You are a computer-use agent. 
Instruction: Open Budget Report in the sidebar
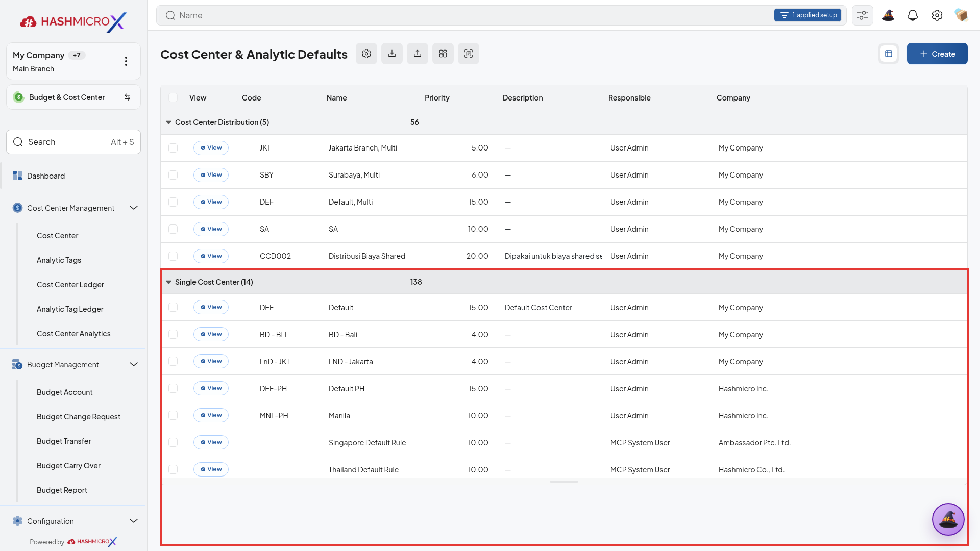[62, 490]
